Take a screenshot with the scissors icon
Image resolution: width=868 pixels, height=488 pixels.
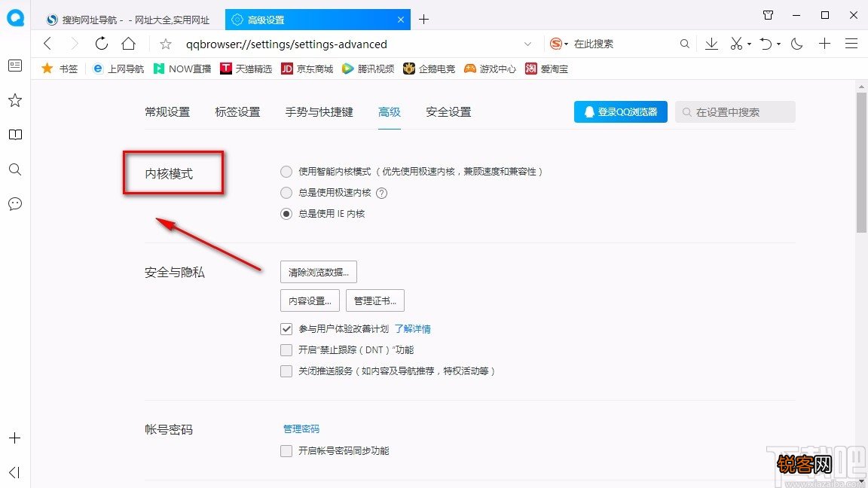[735, 44]
